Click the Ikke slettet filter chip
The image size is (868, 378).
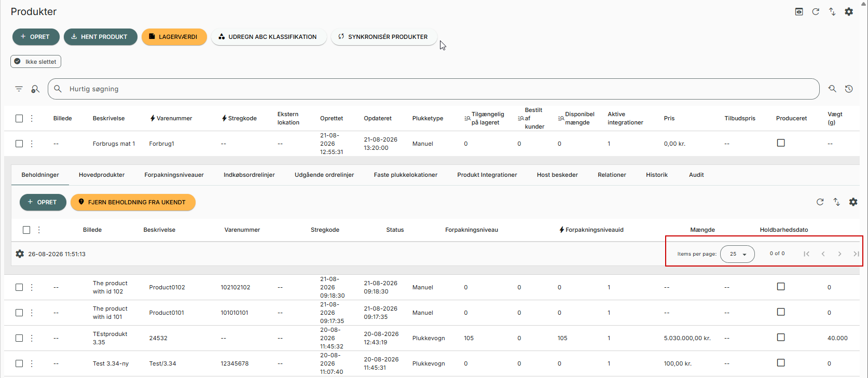36,62
